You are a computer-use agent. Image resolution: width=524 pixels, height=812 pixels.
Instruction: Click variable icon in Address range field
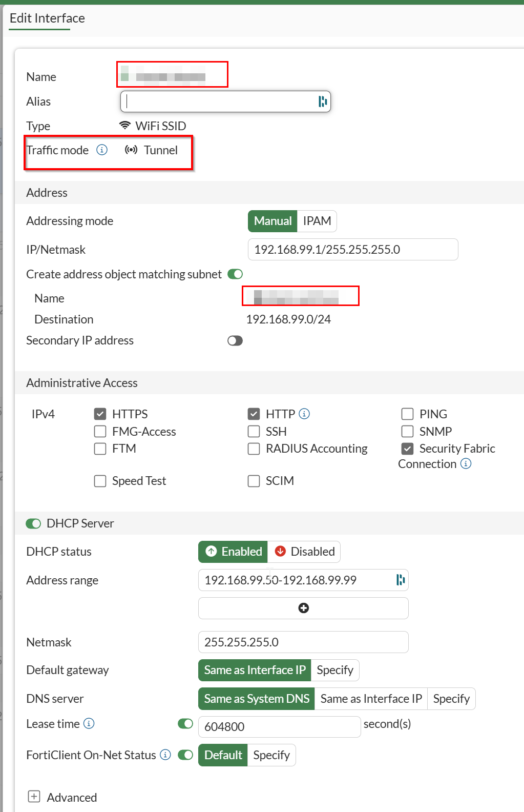(x=401, y=580)
